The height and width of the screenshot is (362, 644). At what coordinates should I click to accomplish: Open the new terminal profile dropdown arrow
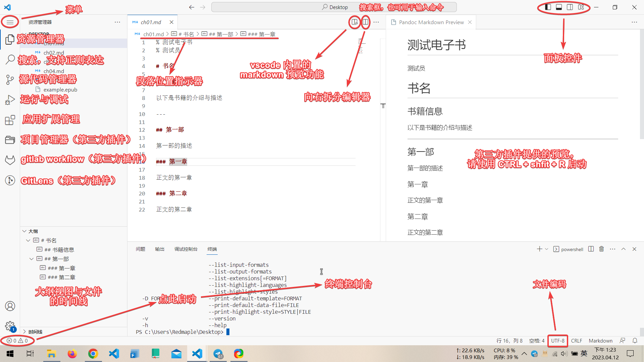[x=547, y=249]
